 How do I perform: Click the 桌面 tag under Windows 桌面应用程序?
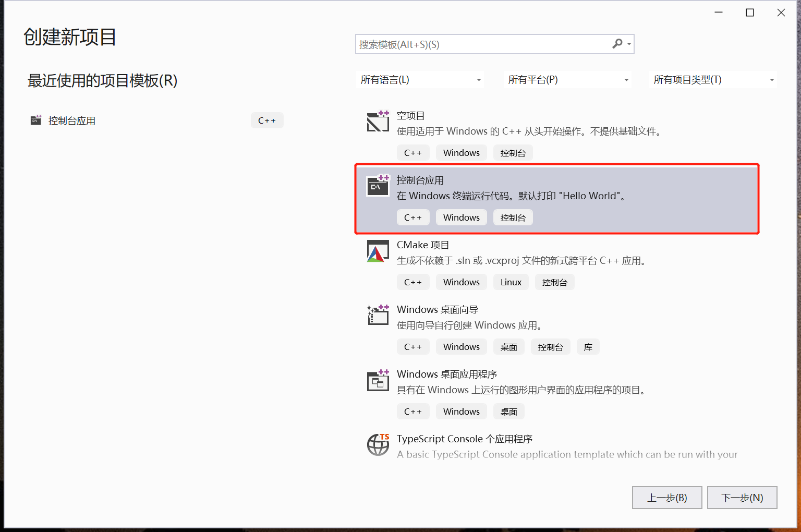509,412
